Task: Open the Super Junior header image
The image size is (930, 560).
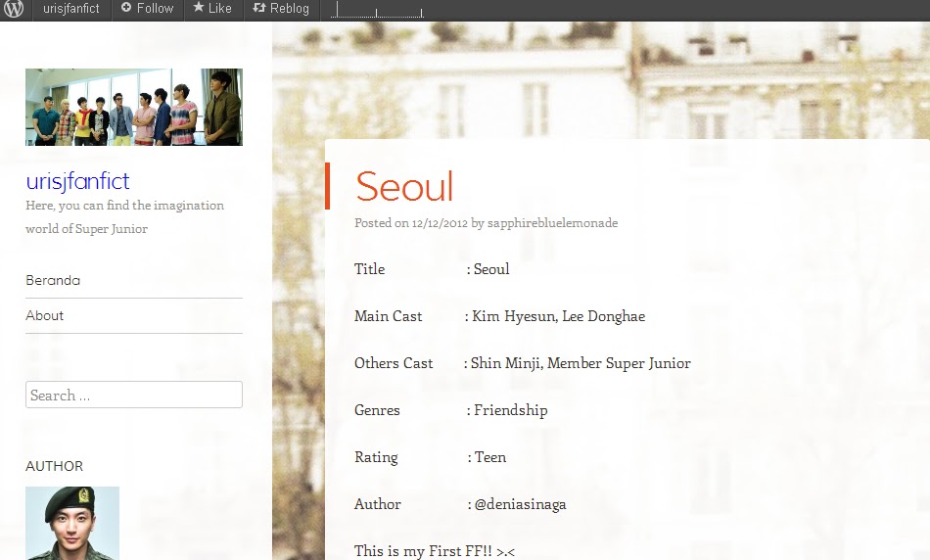Action: click(134, 107)
